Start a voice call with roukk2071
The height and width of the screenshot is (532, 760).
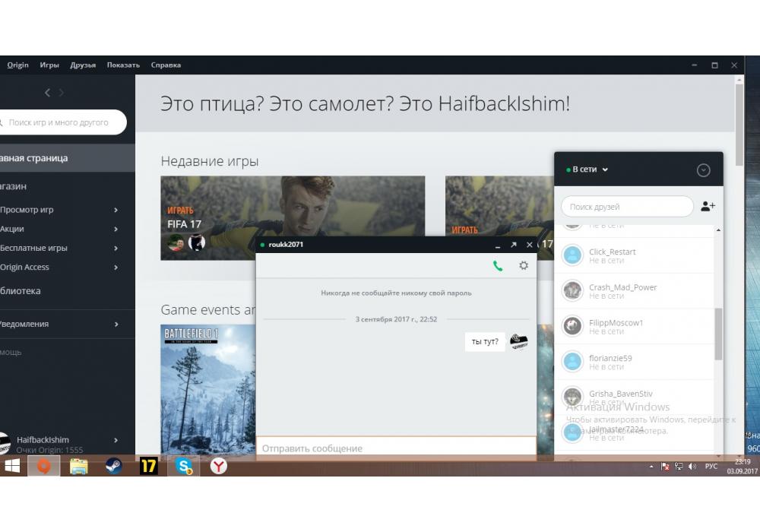click(498, 265)
